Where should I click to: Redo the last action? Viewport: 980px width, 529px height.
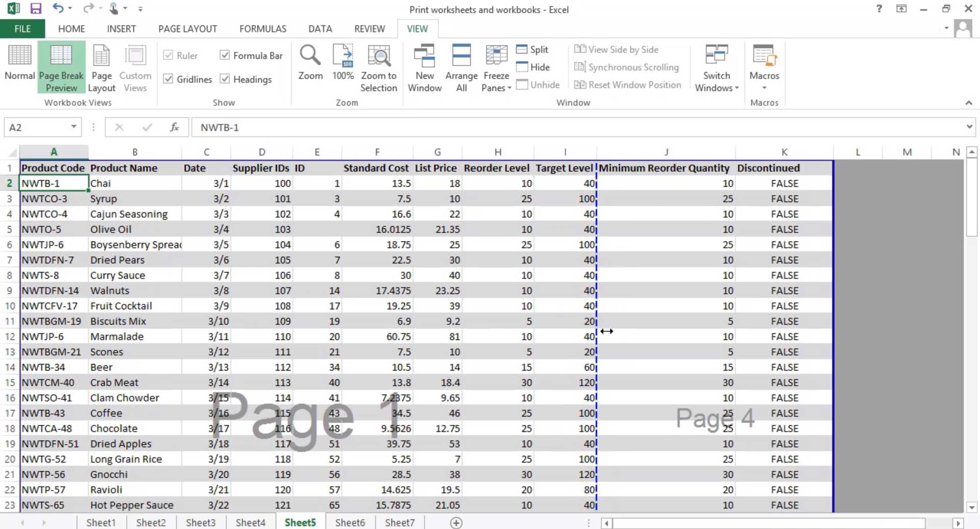[x=88, y=9]
